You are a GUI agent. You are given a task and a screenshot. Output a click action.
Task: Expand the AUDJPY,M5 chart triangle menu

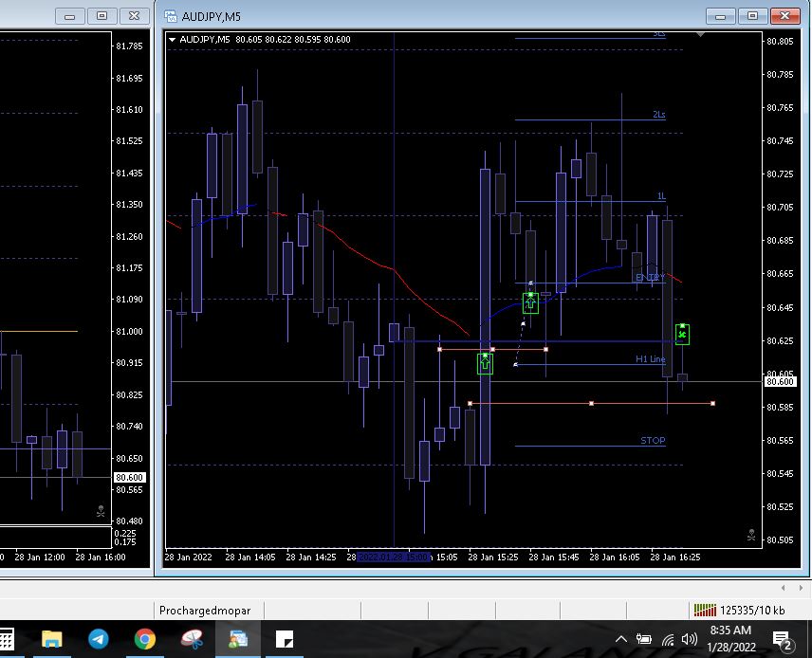click(x=172, y=39)
